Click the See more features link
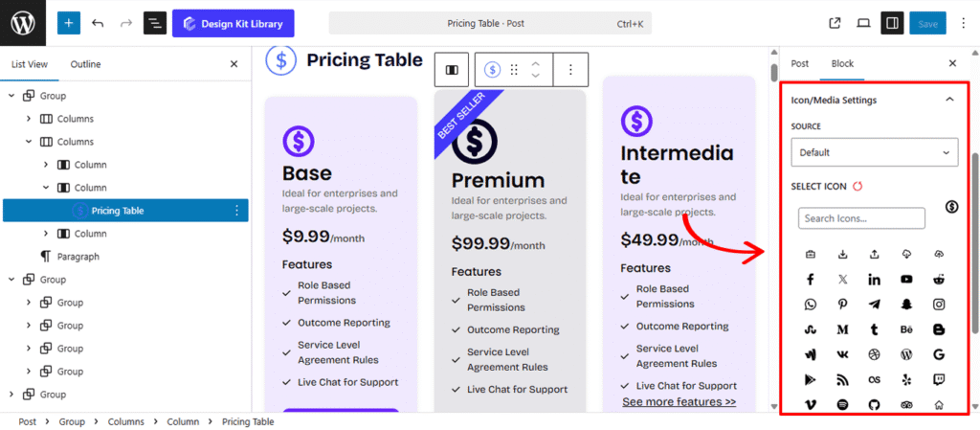980x430 pixels. coord(679,402)
